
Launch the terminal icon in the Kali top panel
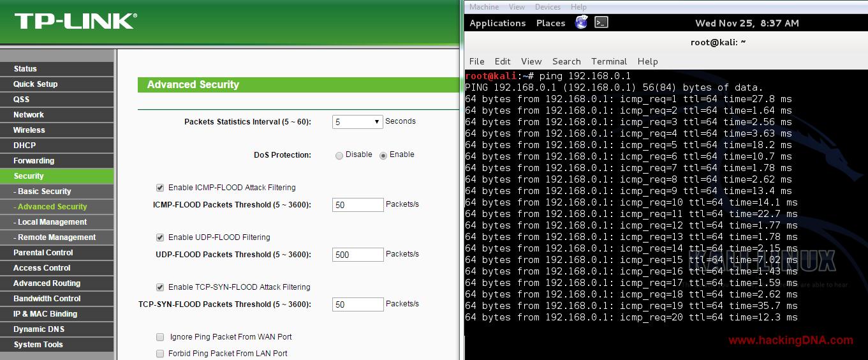click(x=601, y=22)
